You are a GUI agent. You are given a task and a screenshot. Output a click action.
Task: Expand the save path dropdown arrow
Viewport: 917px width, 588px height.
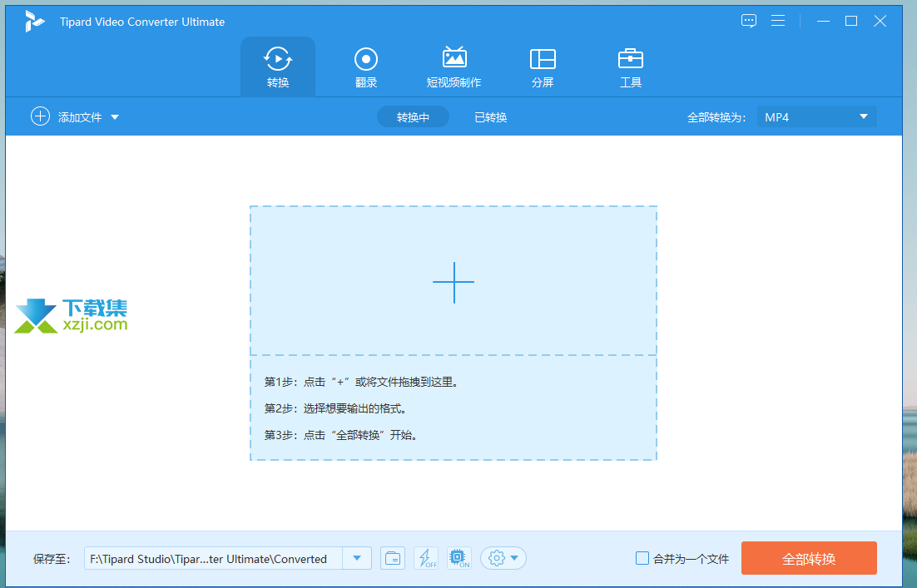pos(357,559)
